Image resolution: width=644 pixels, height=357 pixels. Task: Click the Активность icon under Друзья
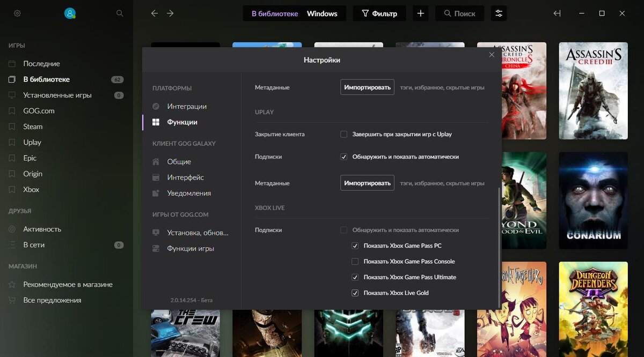coord(12,229)
